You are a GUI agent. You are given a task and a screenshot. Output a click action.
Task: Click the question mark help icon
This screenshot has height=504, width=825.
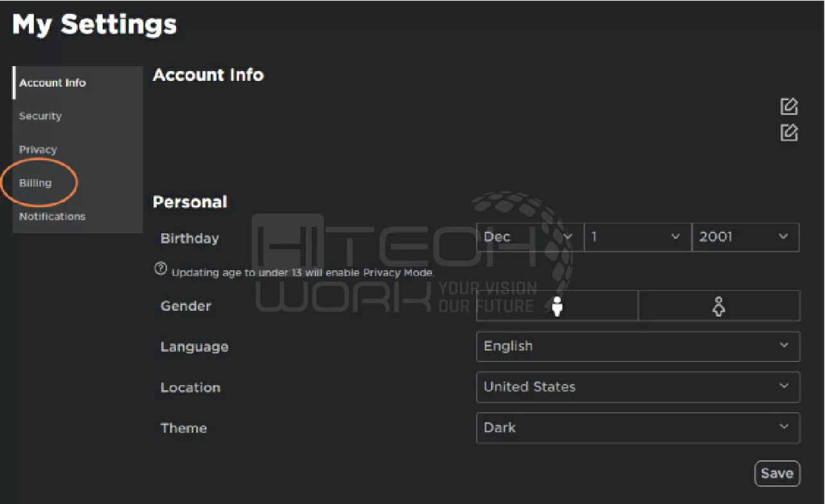click(x=161, y=269)
